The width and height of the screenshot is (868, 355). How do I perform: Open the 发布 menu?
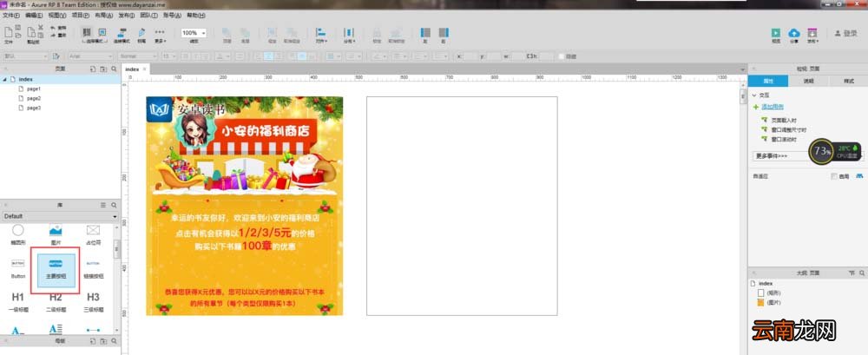127,16
